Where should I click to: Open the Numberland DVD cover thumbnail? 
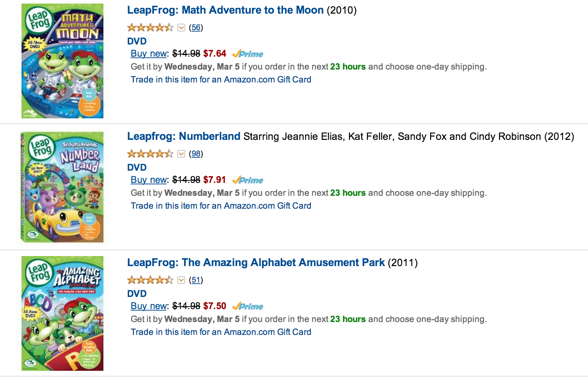62,187
